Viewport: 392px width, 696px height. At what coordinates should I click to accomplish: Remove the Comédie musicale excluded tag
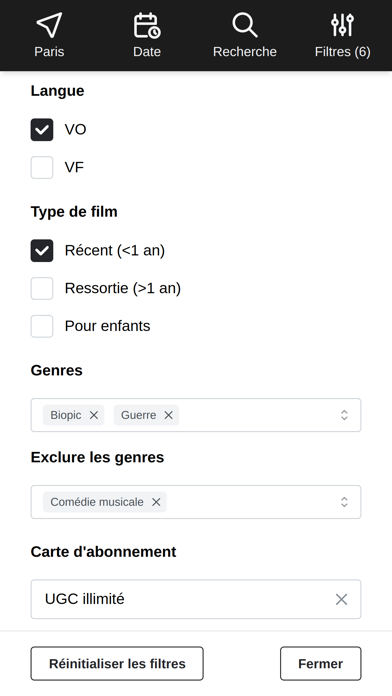(x=156, y=502)
